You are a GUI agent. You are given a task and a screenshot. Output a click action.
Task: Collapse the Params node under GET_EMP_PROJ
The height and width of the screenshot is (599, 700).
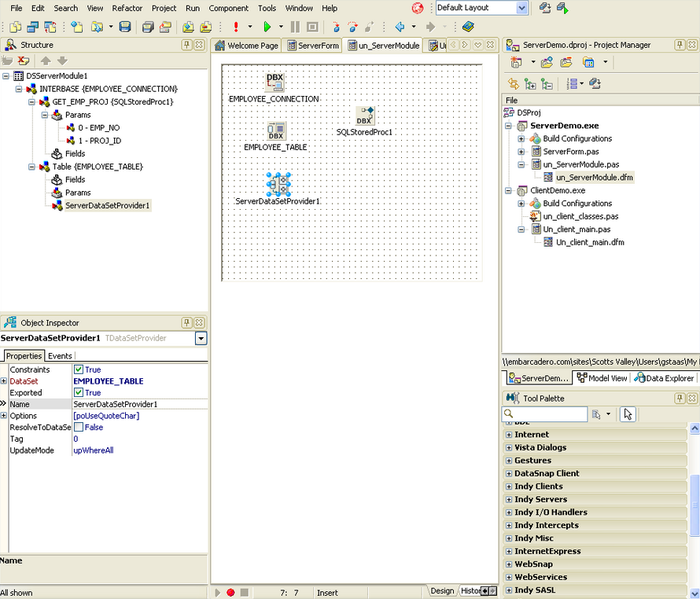44,115
